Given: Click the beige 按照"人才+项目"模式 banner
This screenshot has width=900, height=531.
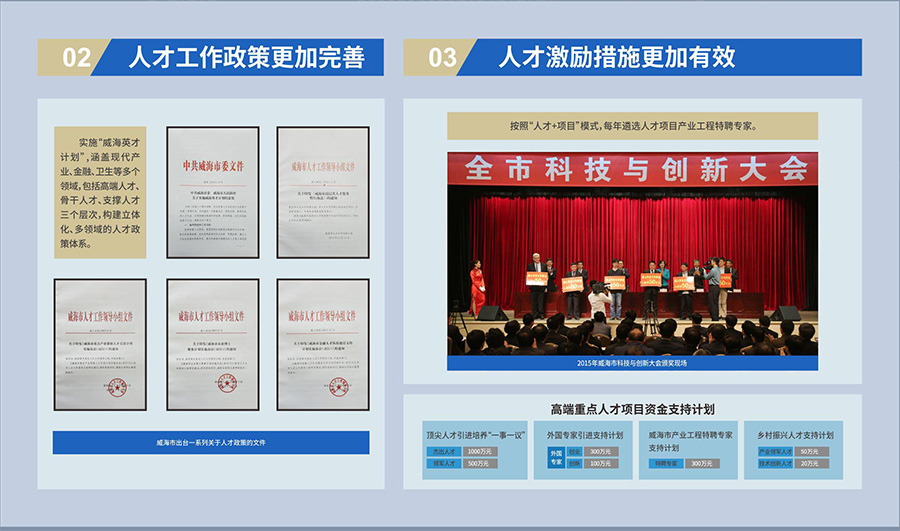Looking at the screenshot, I should (632, 126).
